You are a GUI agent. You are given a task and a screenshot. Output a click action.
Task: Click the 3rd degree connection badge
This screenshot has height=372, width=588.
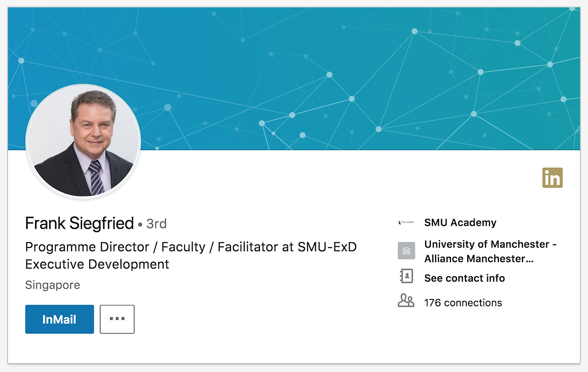156,224
